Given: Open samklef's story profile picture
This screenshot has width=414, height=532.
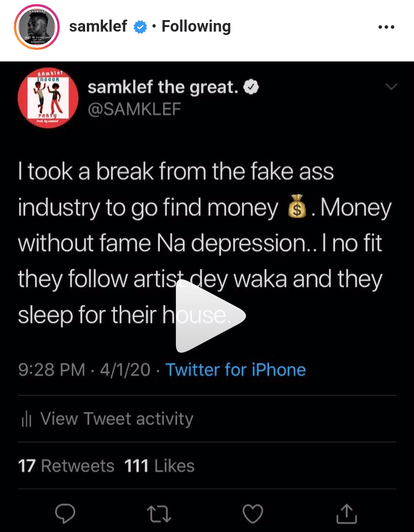Looking at the screenshot, I should 37,27.
